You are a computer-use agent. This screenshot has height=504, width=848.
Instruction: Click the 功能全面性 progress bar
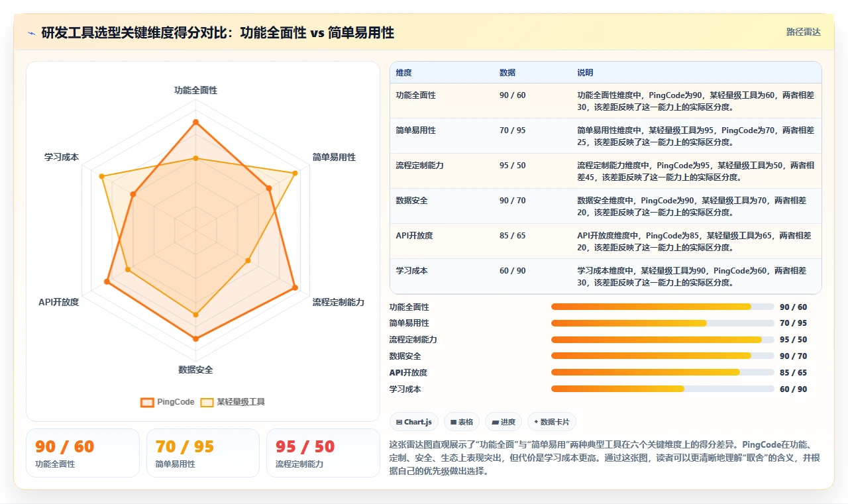(x=662, y=307)
